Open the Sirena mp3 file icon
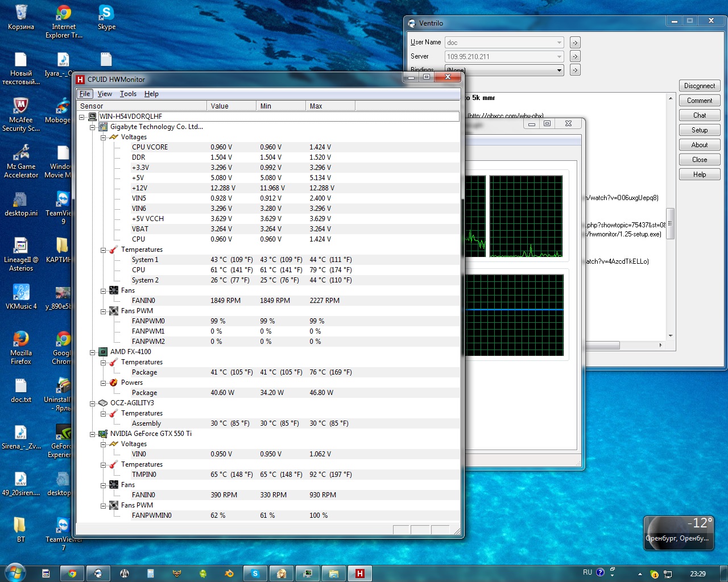This screenshot has height=582, width=728. click(21, 436)
